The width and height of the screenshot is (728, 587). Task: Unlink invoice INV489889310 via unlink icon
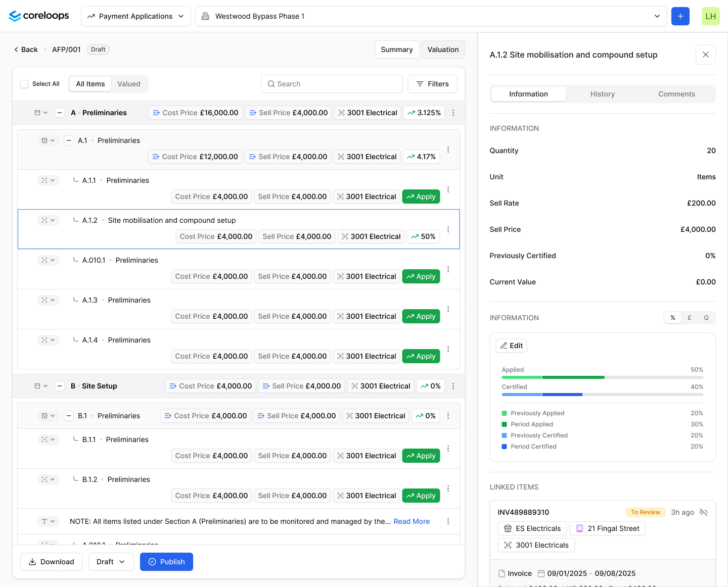pyautogui.click(x=703, y=512)
